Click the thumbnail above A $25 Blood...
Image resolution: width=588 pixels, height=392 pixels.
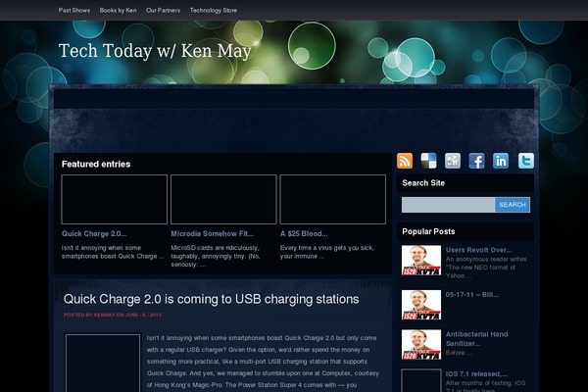coord(332,199)
